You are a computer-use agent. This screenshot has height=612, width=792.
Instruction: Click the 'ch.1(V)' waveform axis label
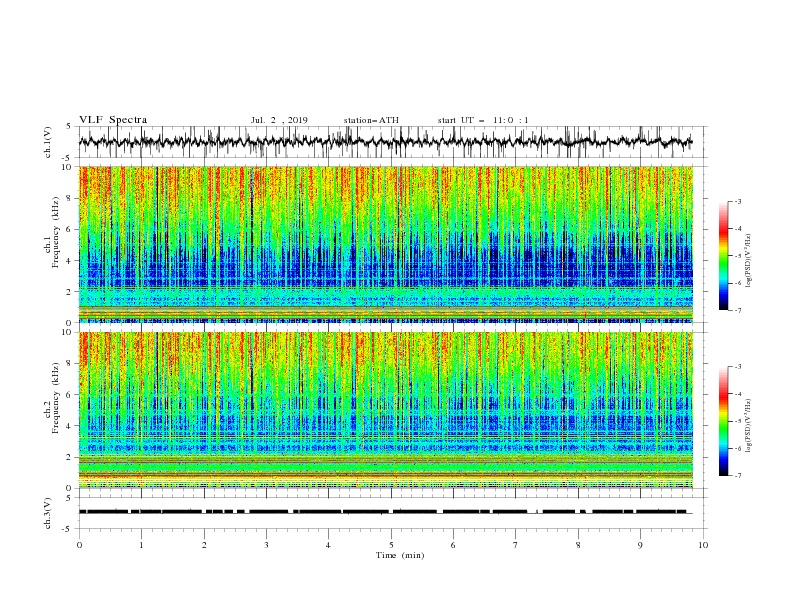click(48, 142)
